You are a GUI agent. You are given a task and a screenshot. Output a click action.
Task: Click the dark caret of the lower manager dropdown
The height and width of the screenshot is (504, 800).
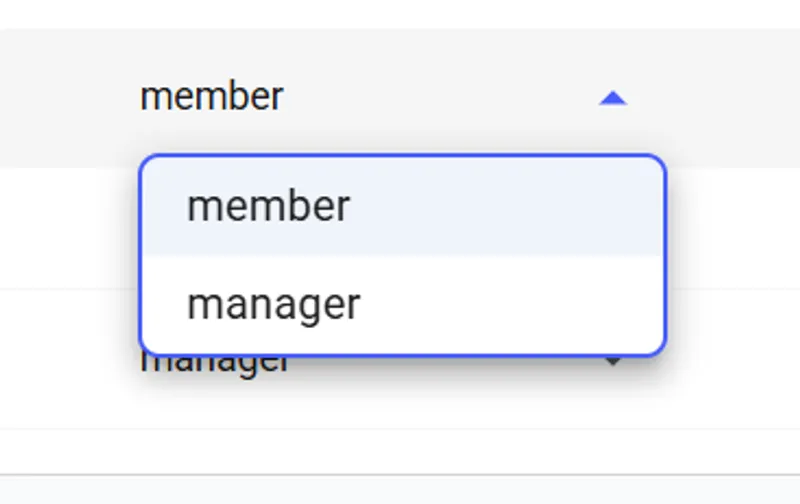(x=613, y=362)
